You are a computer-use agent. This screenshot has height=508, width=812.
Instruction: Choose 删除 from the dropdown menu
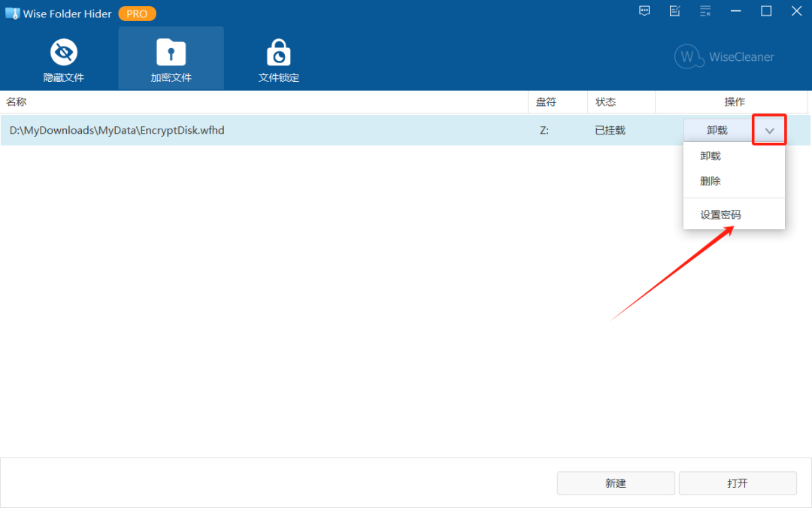(734, 181)
